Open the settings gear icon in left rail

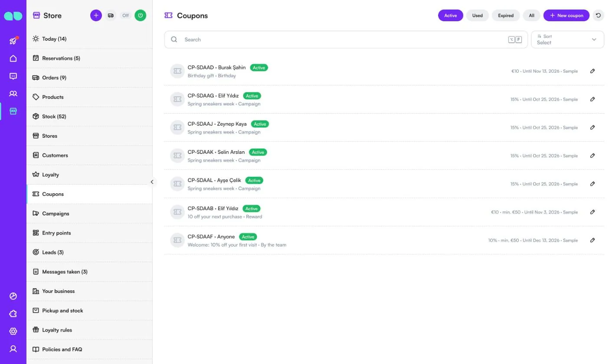(x=13, y=331)
